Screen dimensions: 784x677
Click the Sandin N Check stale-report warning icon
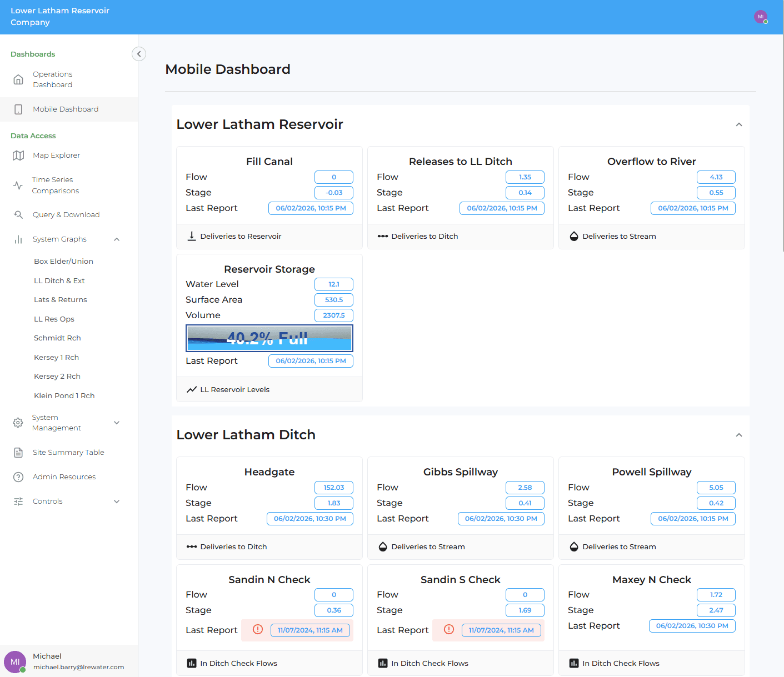tap(258, 629)
